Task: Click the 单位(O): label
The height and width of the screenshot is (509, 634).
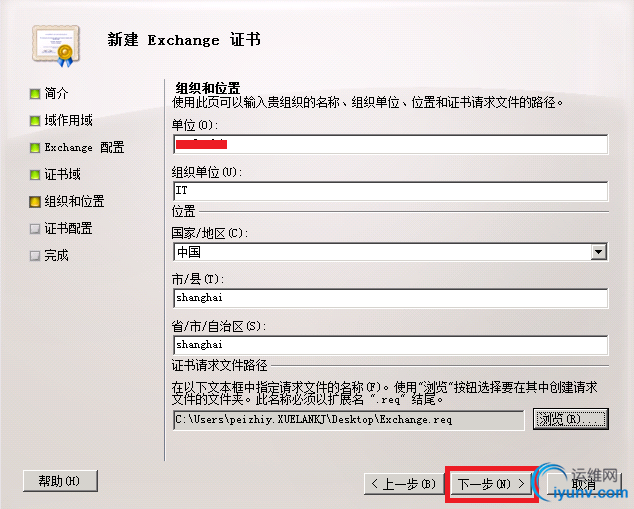Action: [x=194, y=125]
